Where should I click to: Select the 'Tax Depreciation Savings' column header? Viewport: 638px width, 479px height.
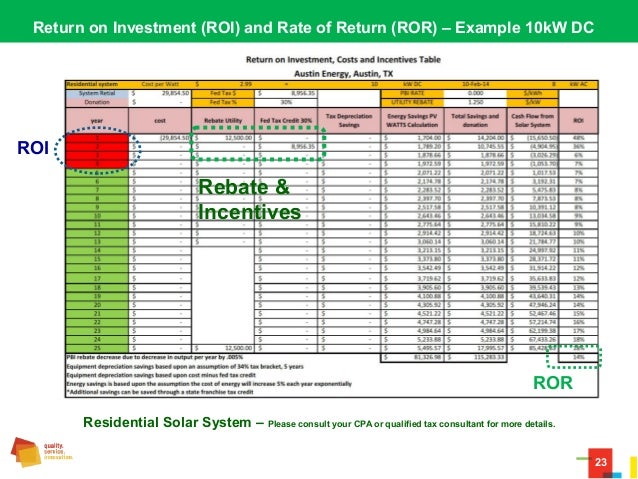349,120
